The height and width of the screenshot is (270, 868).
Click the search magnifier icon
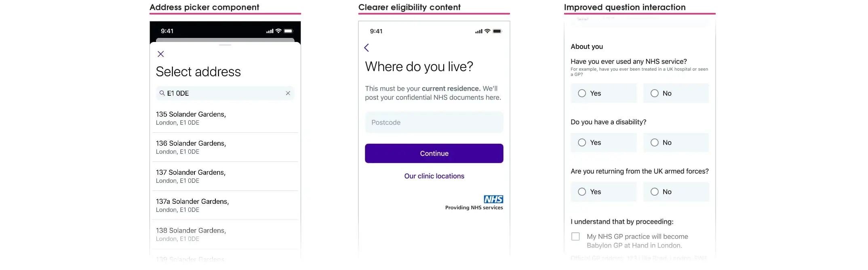point(163,93)
